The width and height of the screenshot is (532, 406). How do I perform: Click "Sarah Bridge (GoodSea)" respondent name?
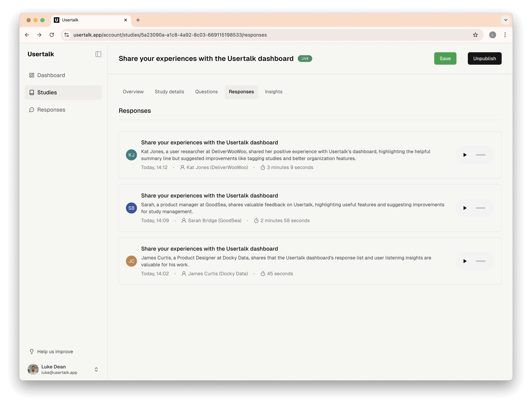(215, 221)
